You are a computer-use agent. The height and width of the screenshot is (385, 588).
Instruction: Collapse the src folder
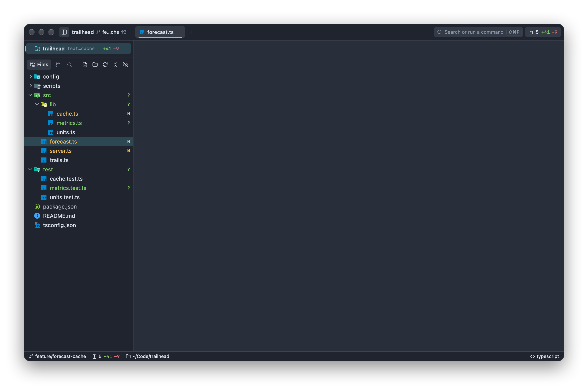pyautogui.click(x=30, y=95)
